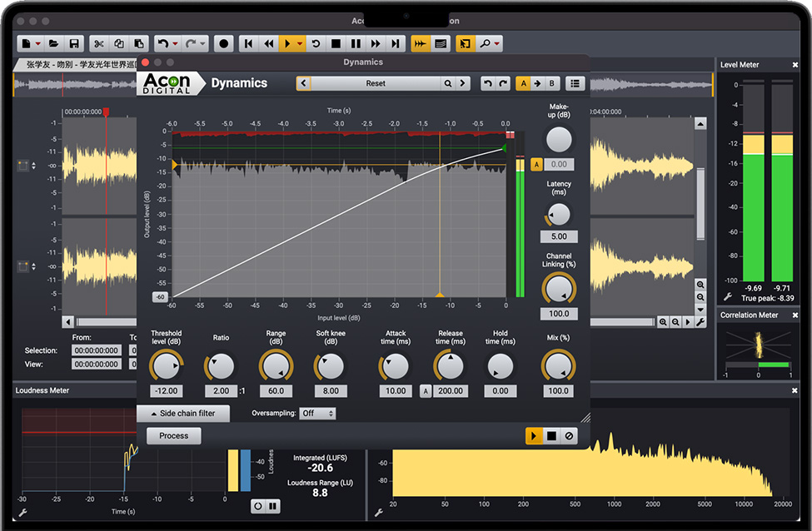Toggle the bypass button in Dynamics footer
Screen dimensions: 812x531
click(570, 436)
